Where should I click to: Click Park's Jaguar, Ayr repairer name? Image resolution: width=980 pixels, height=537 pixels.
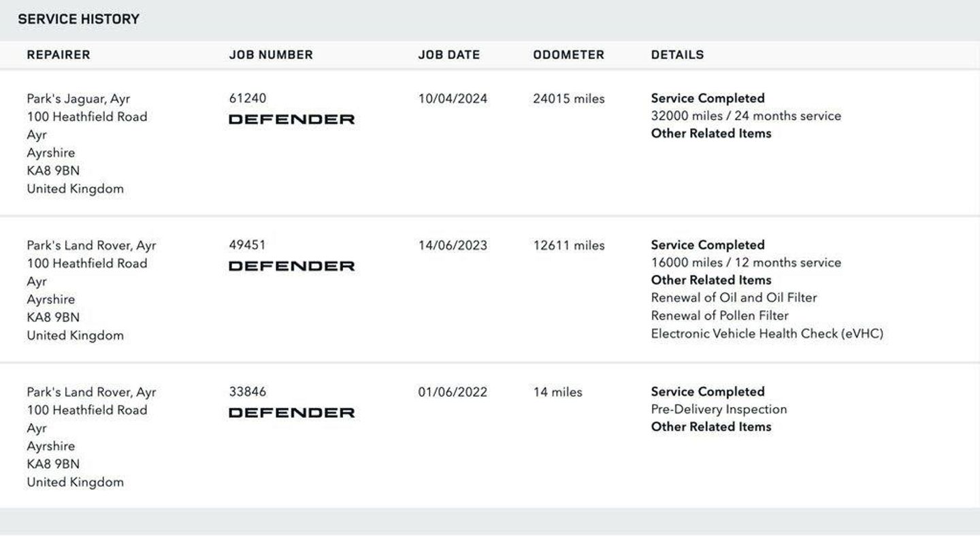tap(78, 99)
